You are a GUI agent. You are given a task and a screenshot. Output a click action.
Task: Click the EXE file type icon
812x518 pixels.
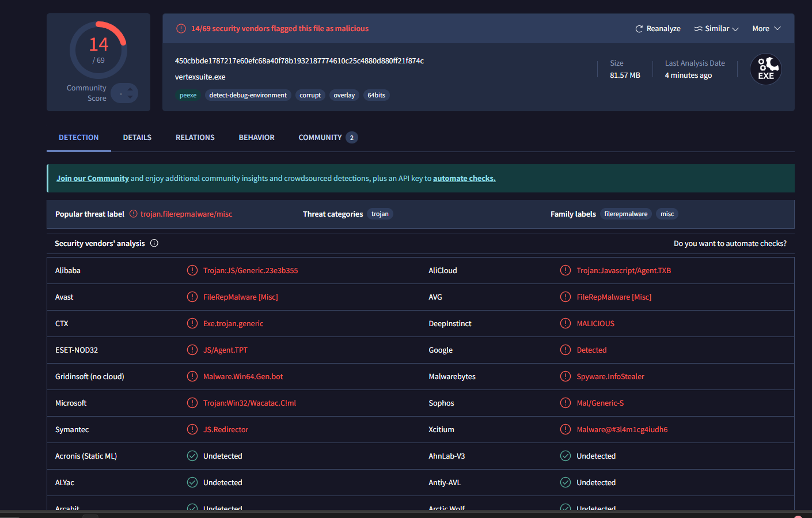765,69
